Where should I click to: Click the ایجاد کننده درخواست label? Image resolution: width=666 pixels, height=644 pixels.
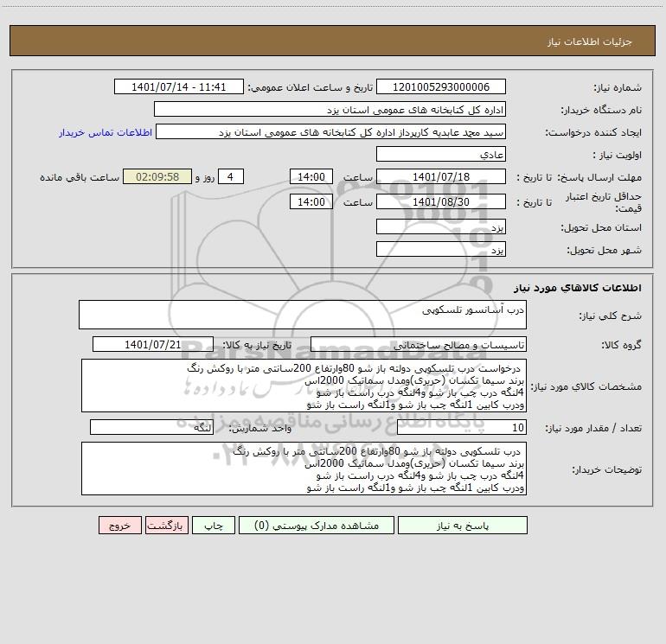point(593,133)
